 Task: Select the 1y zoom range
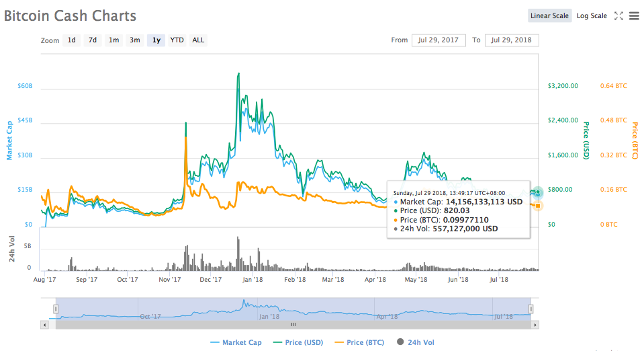tap(156, 40)
